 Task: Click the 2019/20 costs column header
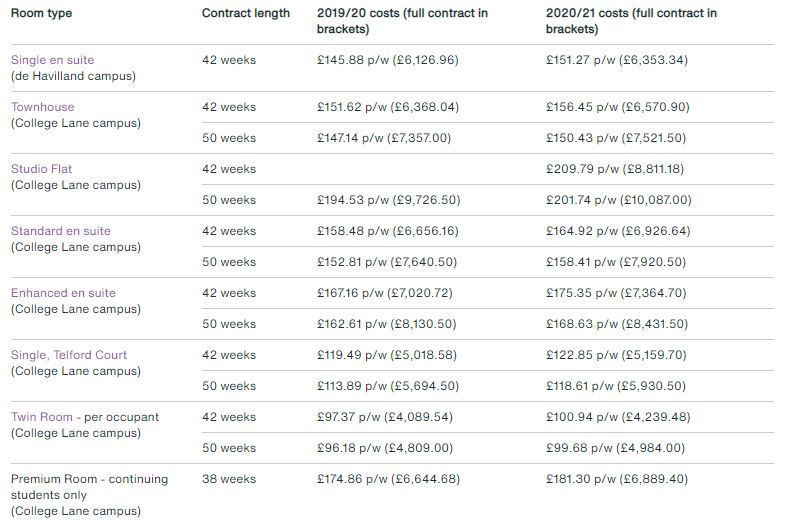click(x=402, y=21)
